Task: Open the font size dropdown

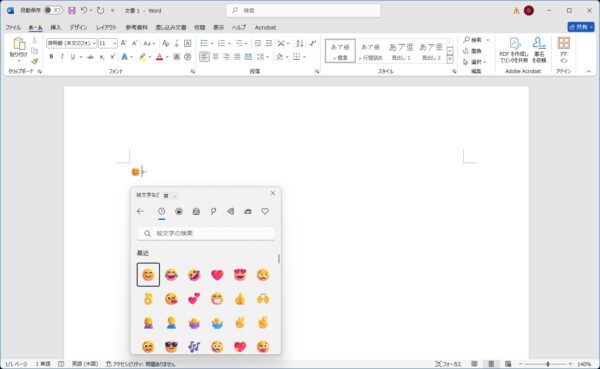Action: (115, 43)
